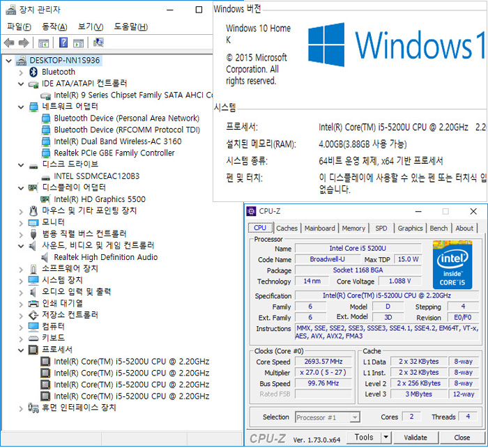Click the 모니터 category icon
Viewport: 488px width, 448px height.
[x=33, y=223]
